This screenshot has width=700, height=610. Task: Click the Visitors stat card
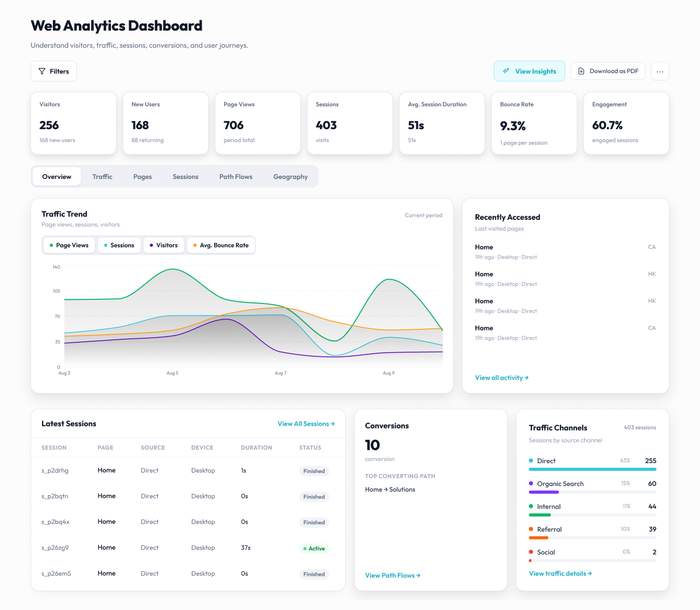[x=74, y=123]
